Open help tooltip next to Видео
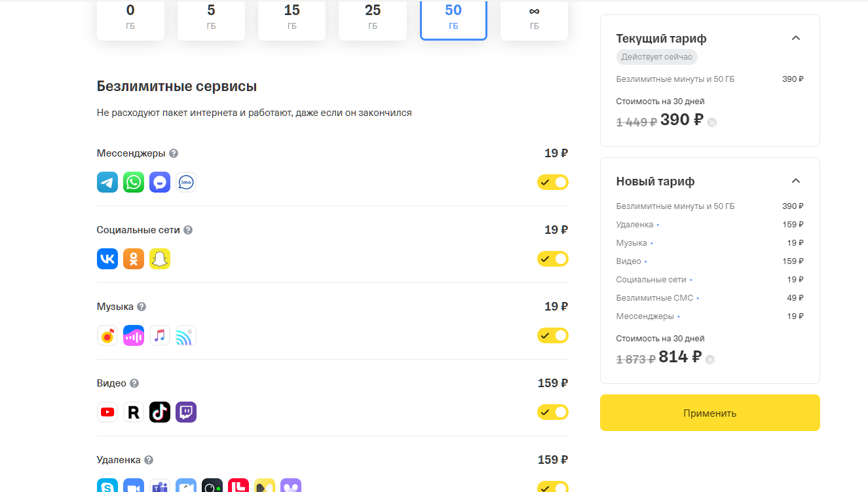The image size is (868, 492). [134, 383]
